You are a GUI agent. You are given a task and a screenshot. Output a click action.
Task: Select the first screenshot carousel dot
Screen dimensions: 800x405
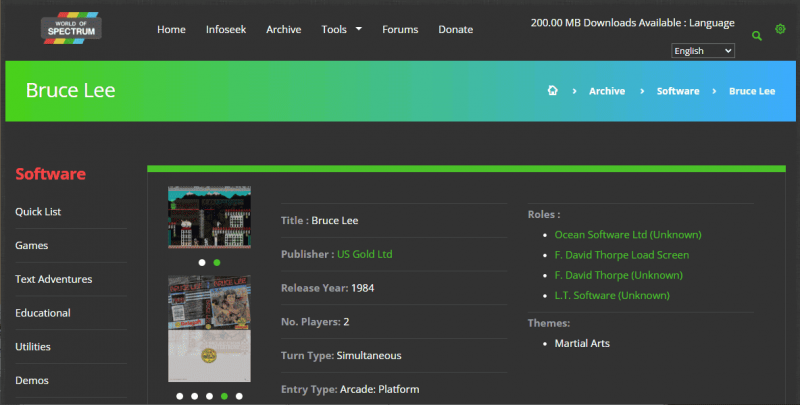click(201, 262)
